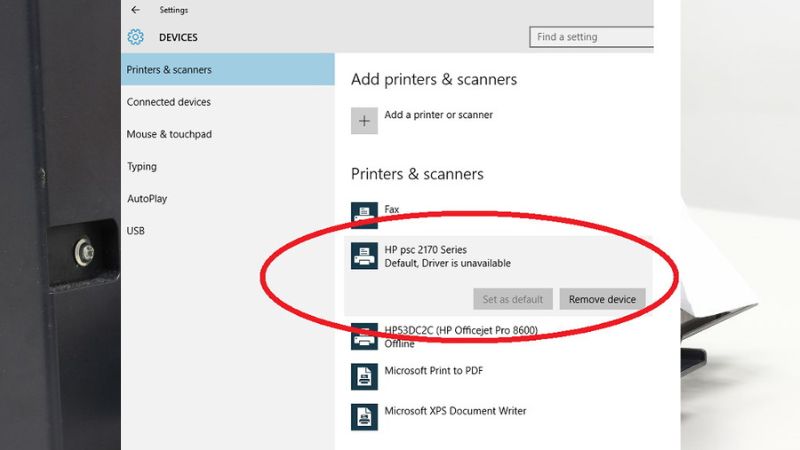Select the HP psc 2170 Series printer icon
The width and height of the screenshot is (800, 450).
coord(364,256)
